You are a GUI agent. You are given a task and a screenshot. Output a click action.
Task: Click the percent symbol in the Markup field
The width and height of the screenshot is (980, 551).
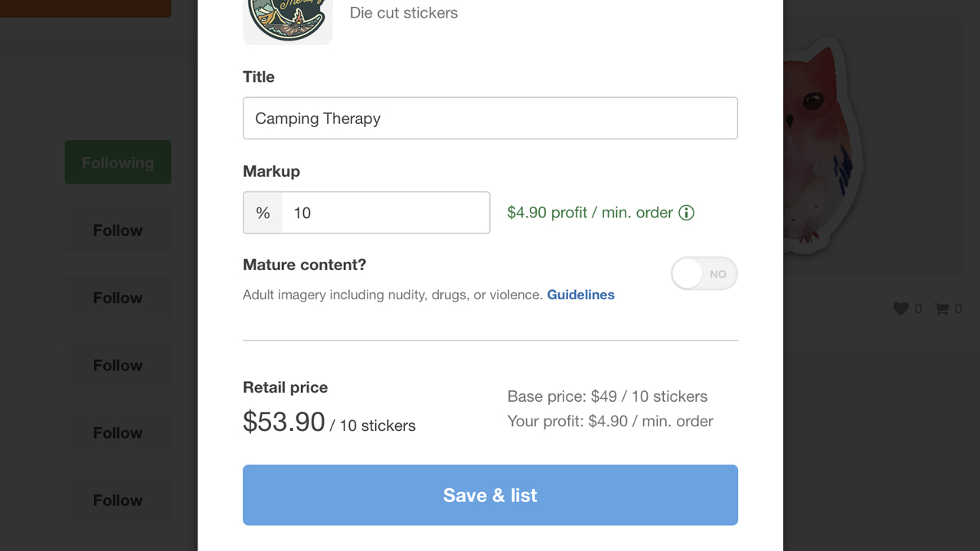(263, 213)
